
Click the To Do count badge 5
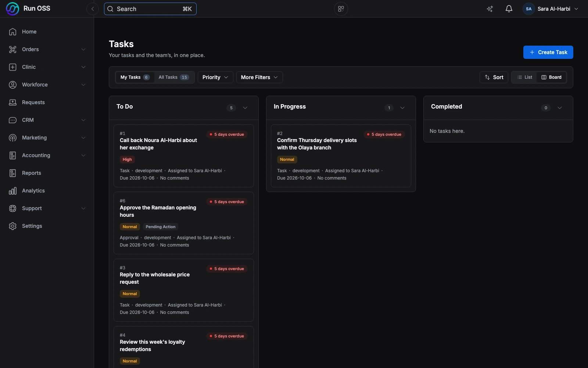231,108
